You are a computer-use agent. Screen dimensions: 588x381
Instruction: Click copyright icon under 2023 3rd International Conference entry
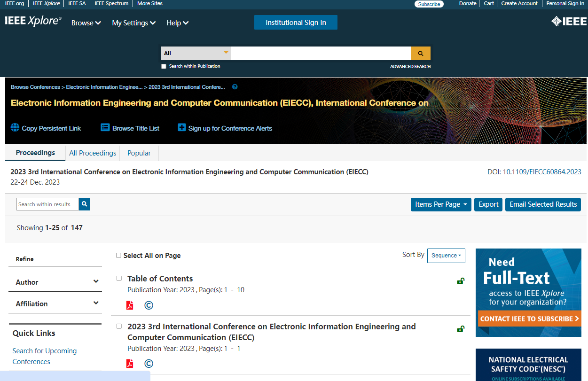click(x=149, y=364)
